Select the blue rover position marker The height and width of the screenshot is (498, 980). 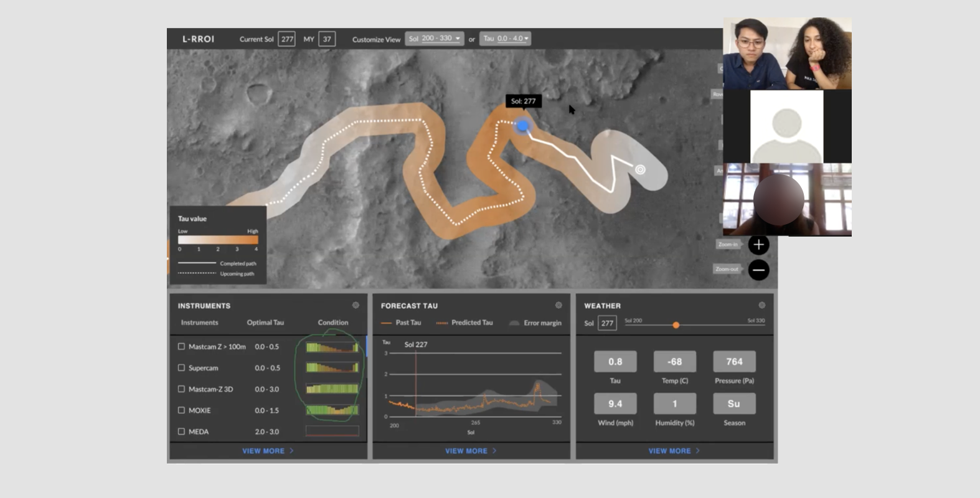(523, 126)
